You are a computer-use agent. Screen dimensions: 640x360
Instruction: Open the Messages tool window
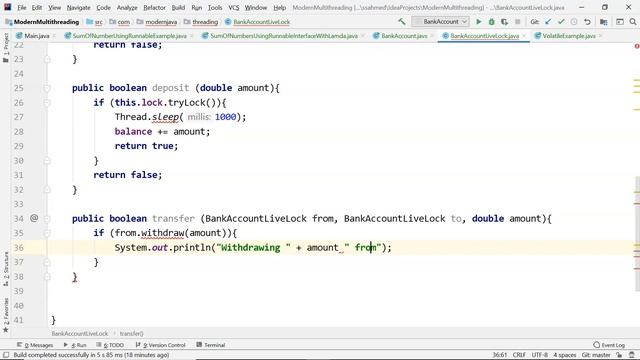(35, 345)
